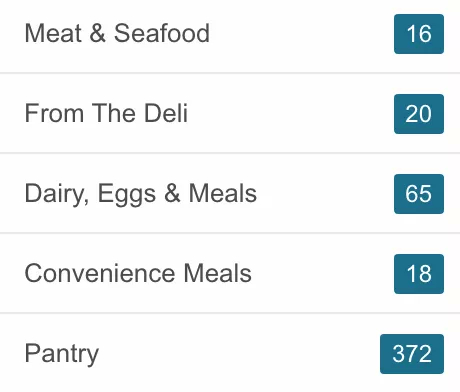Click the 372 count badge
The width and height of the screenshot is (460, 392).
click(x=412, y=354)
